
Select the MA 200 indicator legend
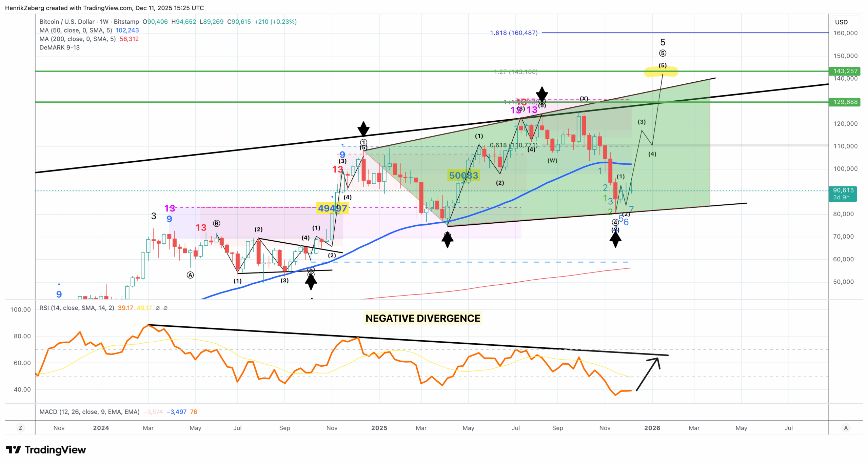coord(77,39)
